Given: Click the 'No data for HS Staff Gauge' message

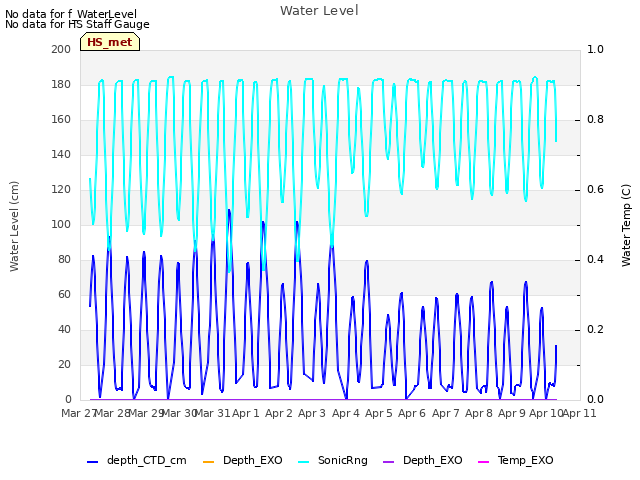Looking at the screenshot, I should (77, 24).
